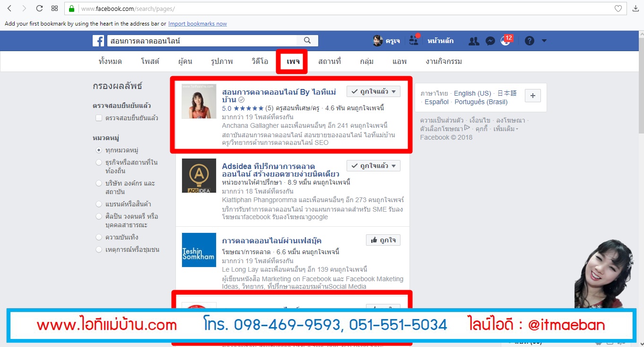This screenshot has height=347, width=644.
Task: Go back with the browser back arrow
Action: coord(9,9)
